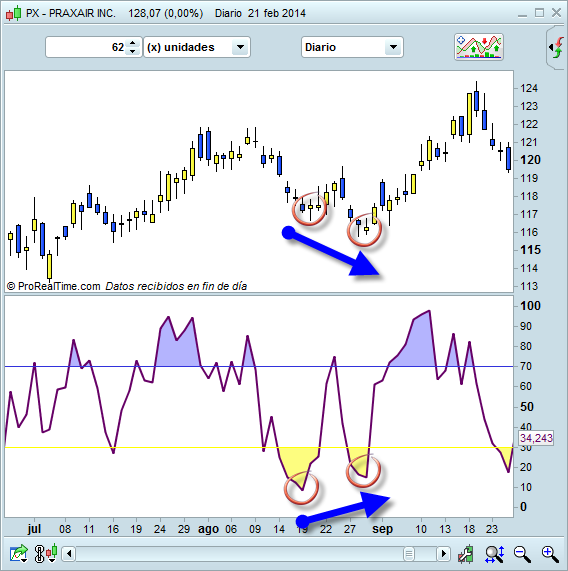Decrease units with the stepper down arrow
Screen dimensions: 568x571
click(133, 51)
